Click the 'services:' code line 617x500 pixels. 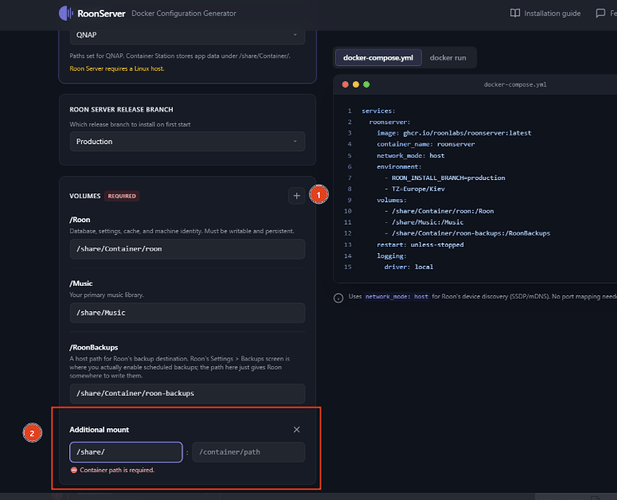click(378, 111)
